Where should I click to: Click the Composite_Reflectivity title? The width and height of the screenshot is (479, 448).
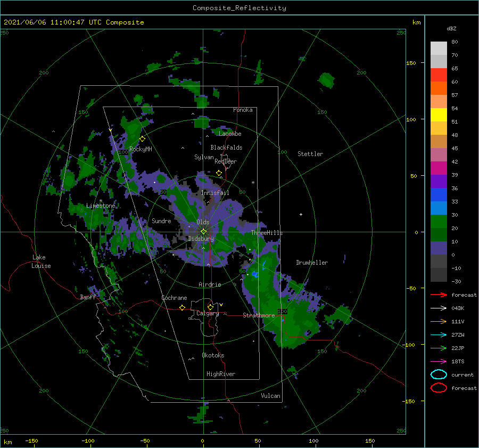240,8
